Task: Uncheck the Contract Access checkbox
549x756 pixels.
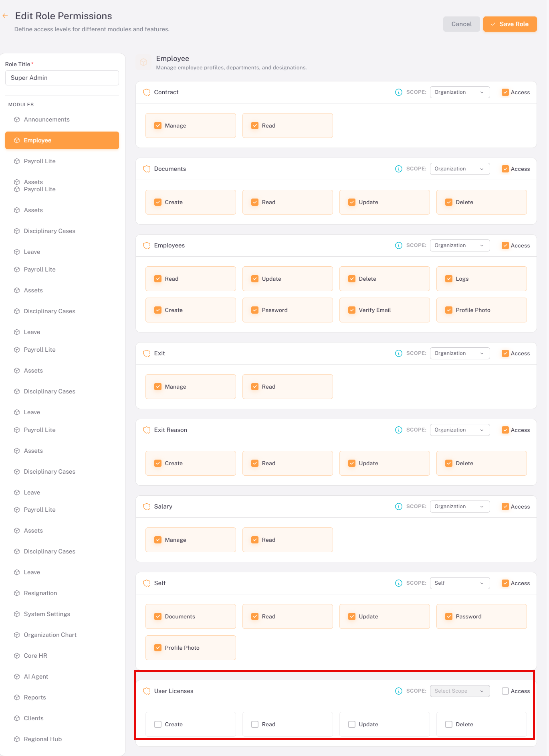Action: (x=505, y=92)
